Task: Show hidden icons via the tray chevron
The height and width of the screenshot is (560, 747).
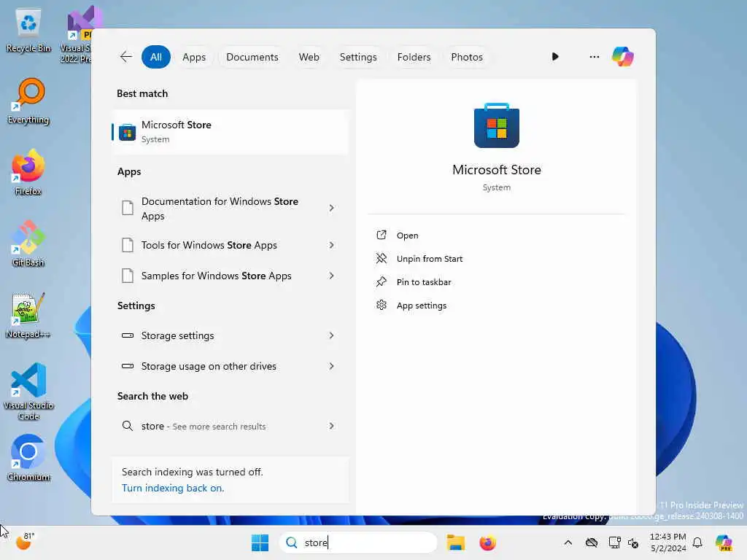Action: click(x=568, y=542)
